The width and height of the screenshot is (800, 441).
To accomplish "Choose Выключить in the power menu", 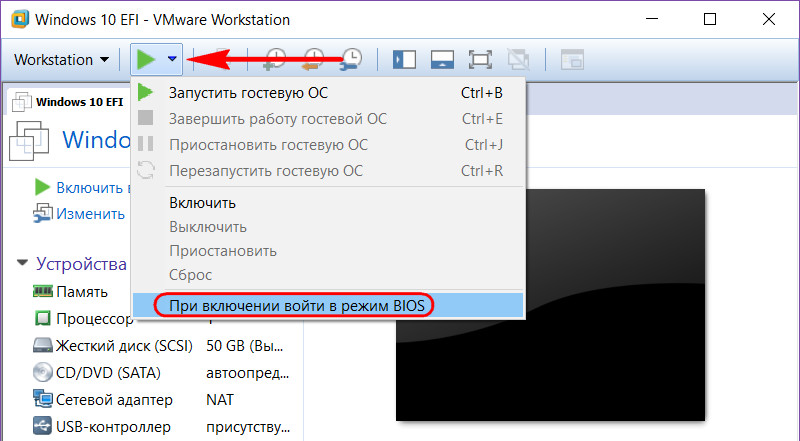I will point(328,227).
